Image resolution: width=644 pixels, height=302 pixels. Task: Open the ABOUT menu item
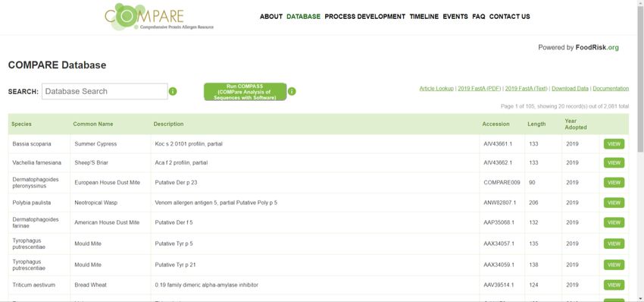tap(271, 17)
